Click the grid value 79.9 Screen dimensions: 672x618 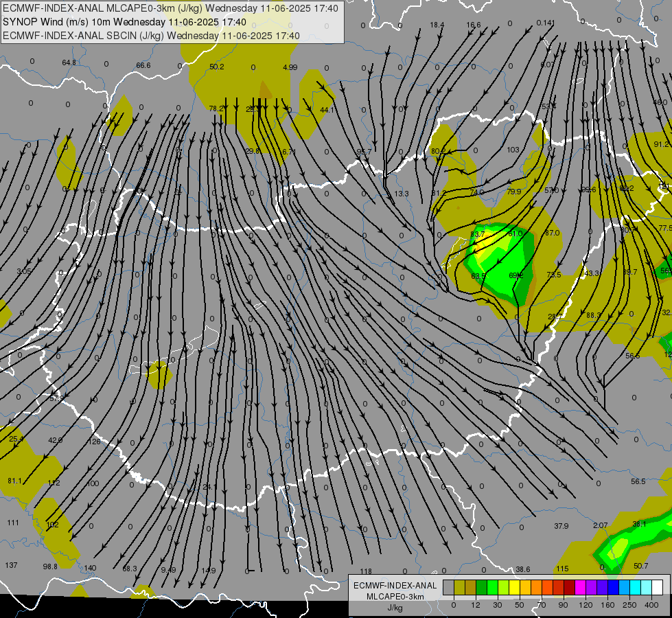pyautogui.click(x=514, y=192)
